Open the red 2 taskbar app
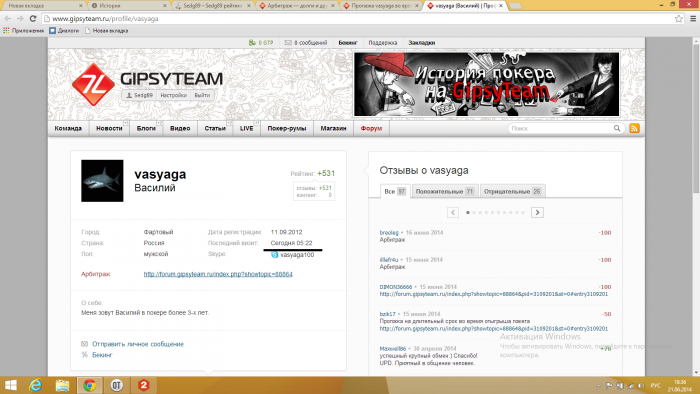The height and width of the screenshot is (394, 700). coord(144,385)
